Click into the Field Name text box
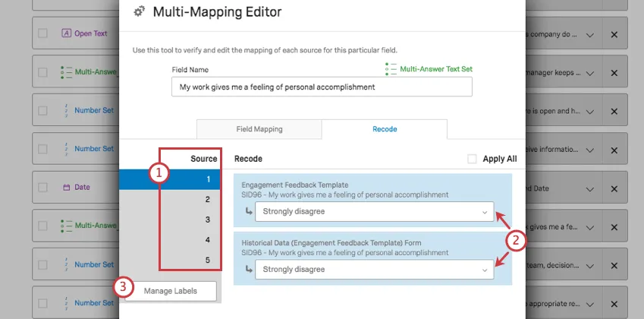This screenshot has height=319, width=644. [322, 87]
